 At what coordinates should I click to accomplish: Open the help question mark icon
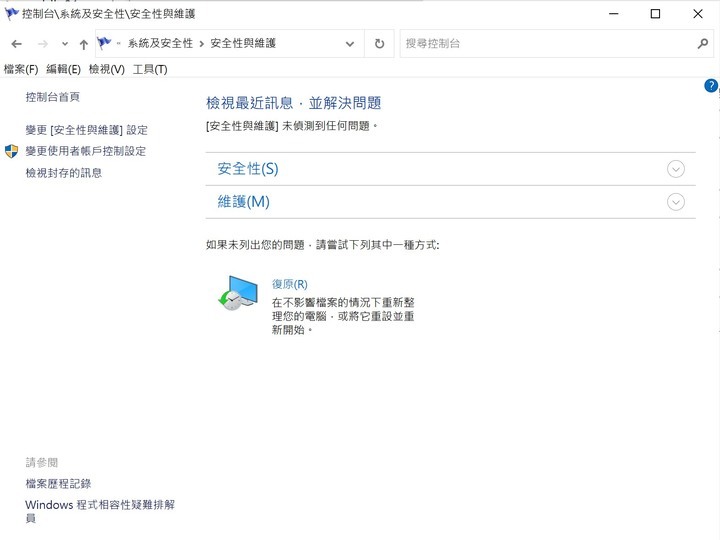pyautogui.click(x=711, y=85)
